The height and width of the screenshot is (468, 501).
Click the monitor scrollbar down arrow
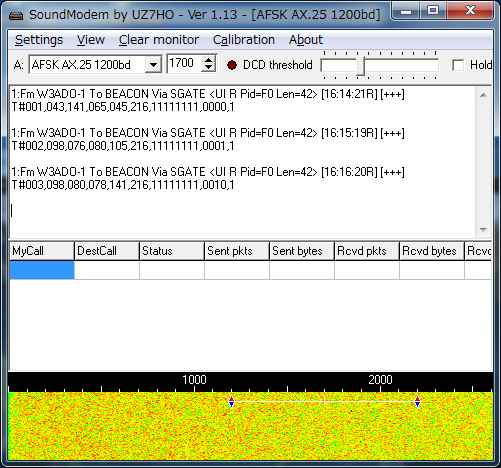tap(483, 229)
